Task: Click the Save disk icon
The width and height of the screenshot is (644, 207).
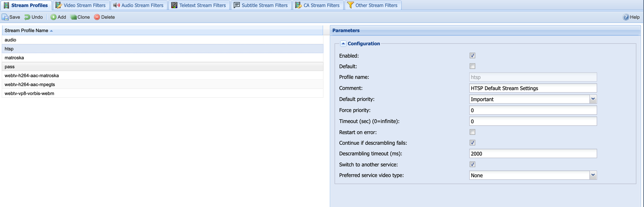Action: point(5,17)
